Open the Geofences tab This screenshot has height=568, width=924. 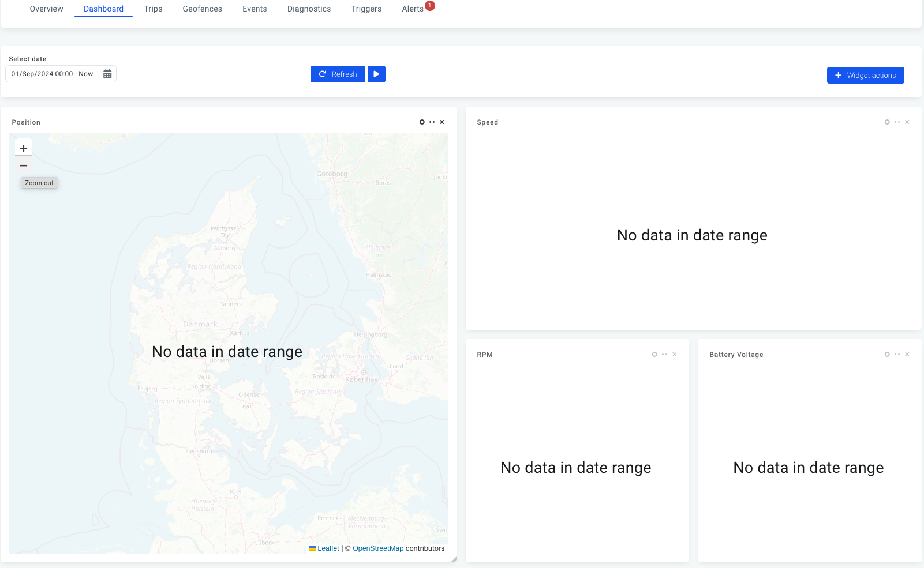click(202, 9)
